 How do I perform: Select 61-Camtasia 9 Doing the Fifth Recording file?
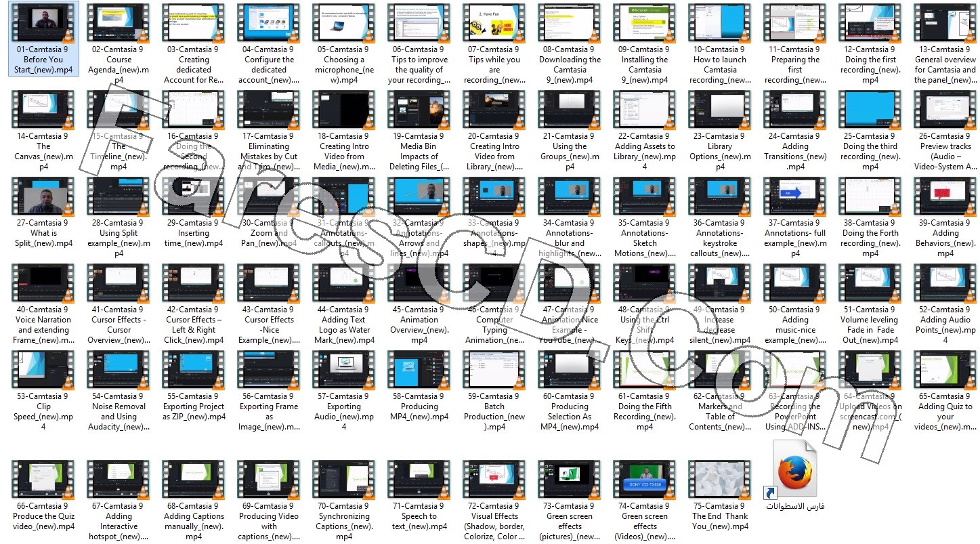click(x=645, y=390)
